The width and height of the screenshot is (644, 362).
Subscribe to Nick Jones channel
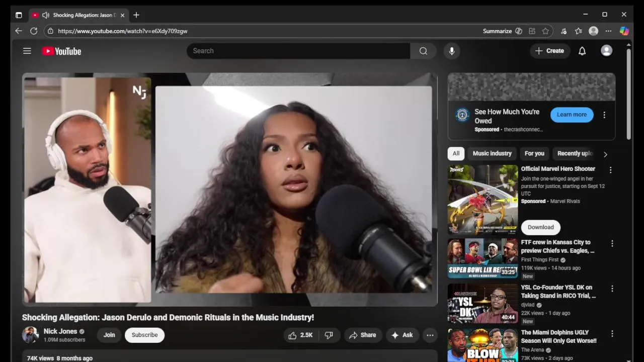pyautogui.click(x=144, y=335)
